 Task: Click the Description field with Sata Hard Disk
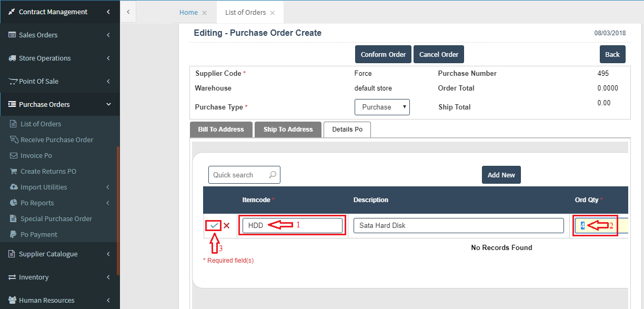coord(458,225)
